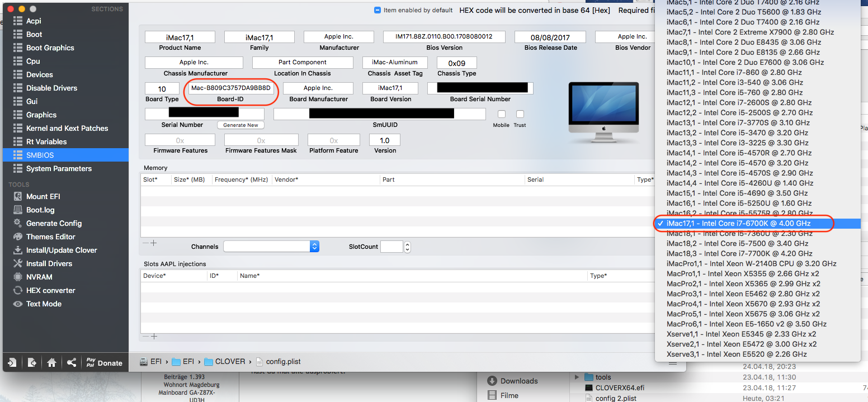Viewport: 868px width, 402px height.
Task: Click the import configuration icon in bottom bar
Action: click(12, 362)
